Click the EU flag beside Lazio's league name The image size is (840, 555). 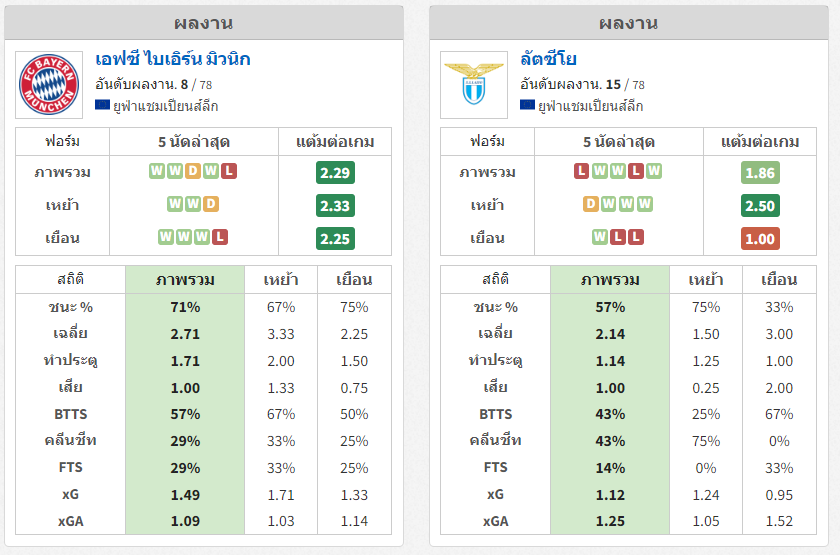pos(527,105)
